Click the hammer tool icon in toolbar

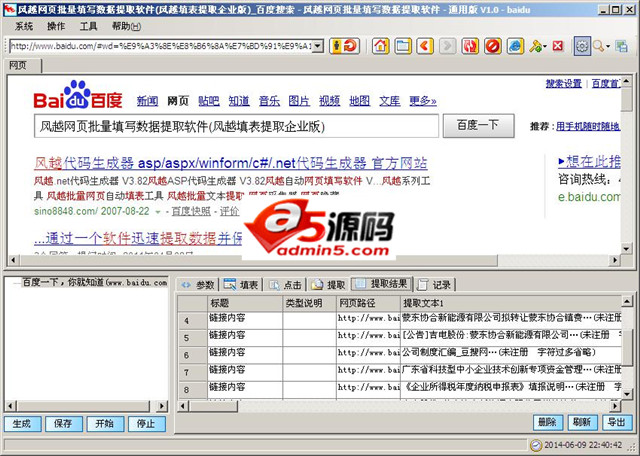[535, 46]
